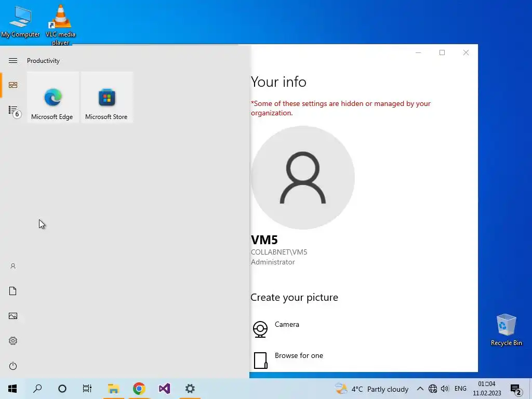Open the Documents icon in Start sidebar
This screenshot has width=532, height=399.
13,291
